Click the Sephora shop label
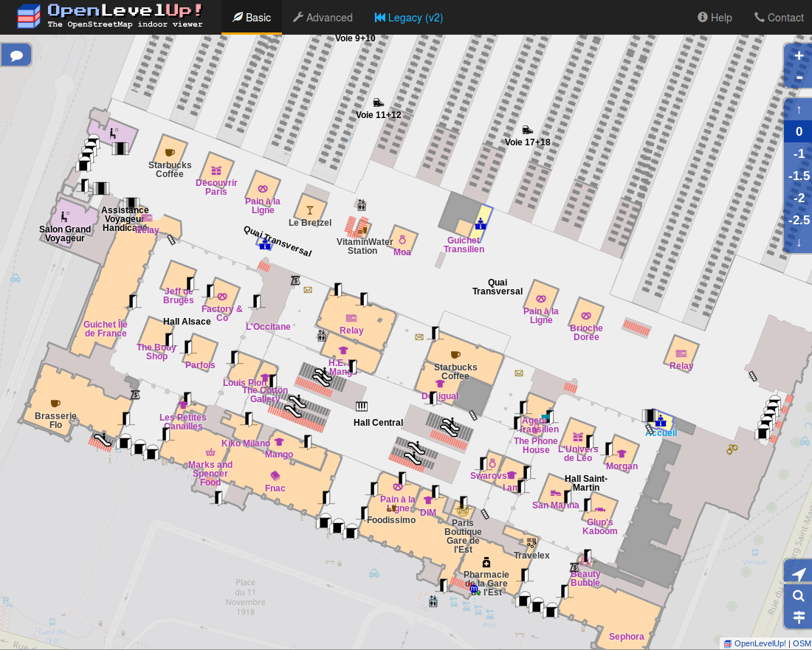This screenshot has height=650, width=812. 626,637
